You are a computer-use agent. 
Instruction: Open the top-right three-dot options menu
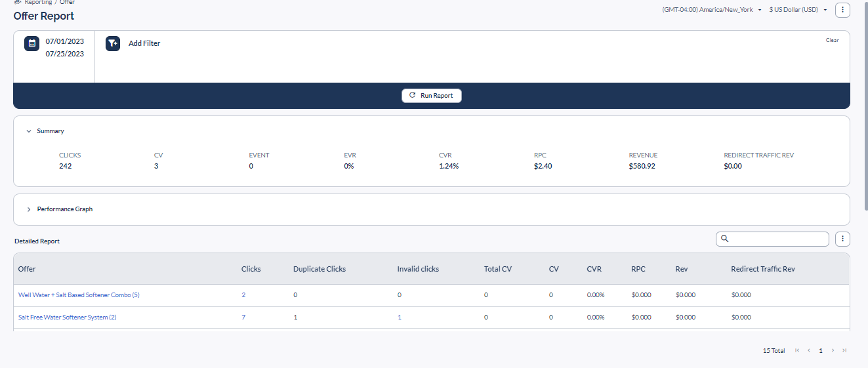(x=842, y=10)
